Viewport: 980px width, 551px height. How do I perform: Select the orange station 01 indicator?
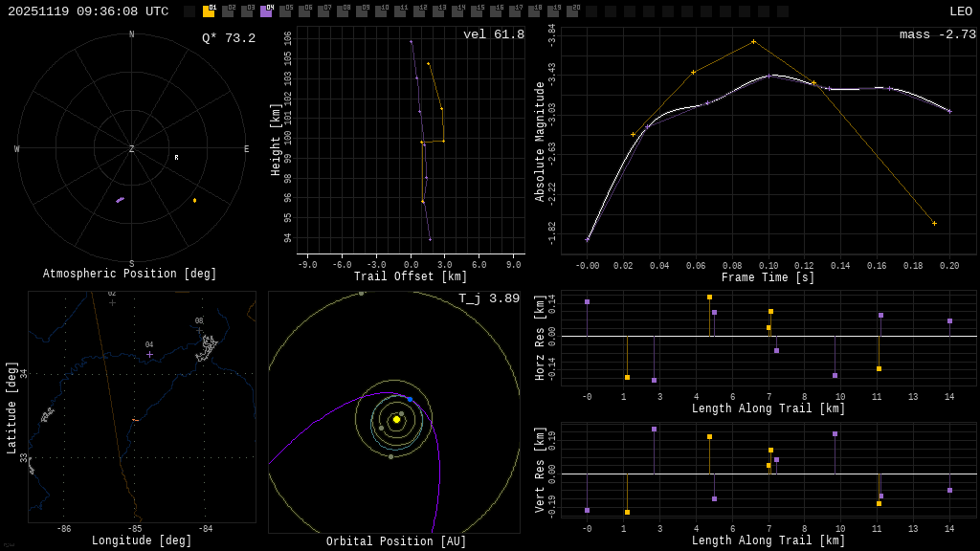click(209, 11)
